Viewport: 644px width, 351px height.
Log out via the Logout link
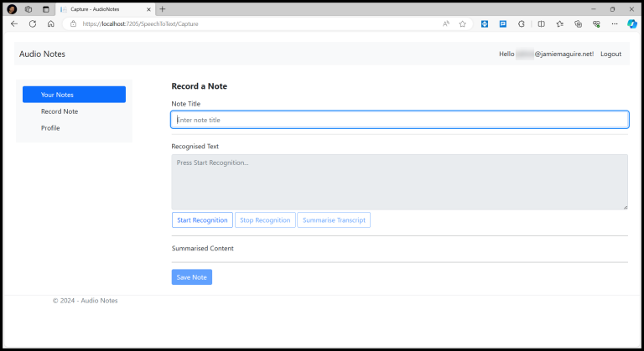[x=610, y=54]
